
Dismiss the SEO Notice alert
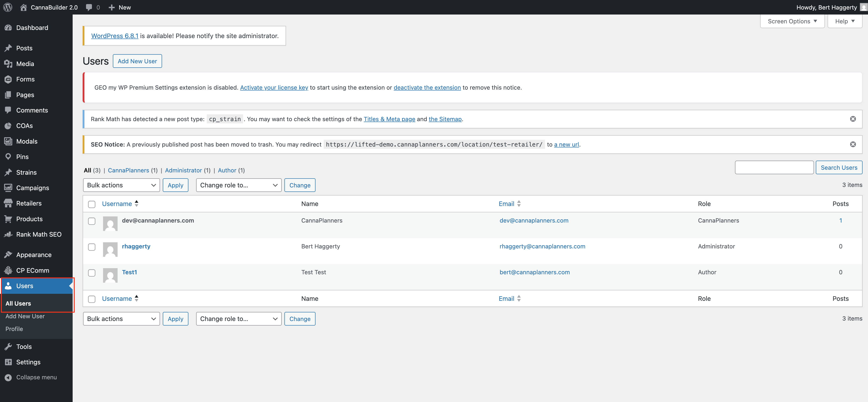pyautogui.click(x=853, y=145)
